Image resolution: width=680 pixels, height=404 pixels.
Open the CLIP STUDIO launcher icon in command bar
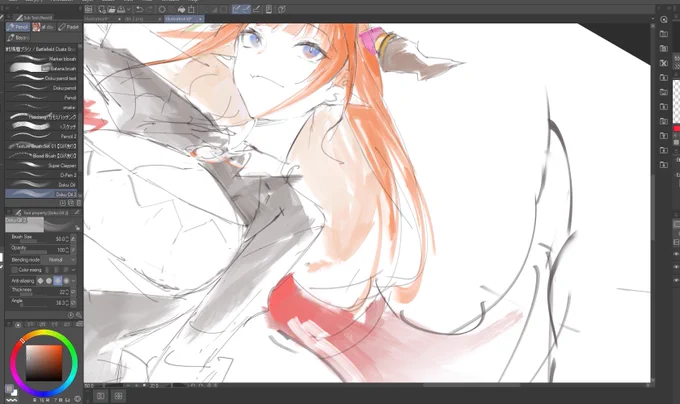[x=88, y=9]
